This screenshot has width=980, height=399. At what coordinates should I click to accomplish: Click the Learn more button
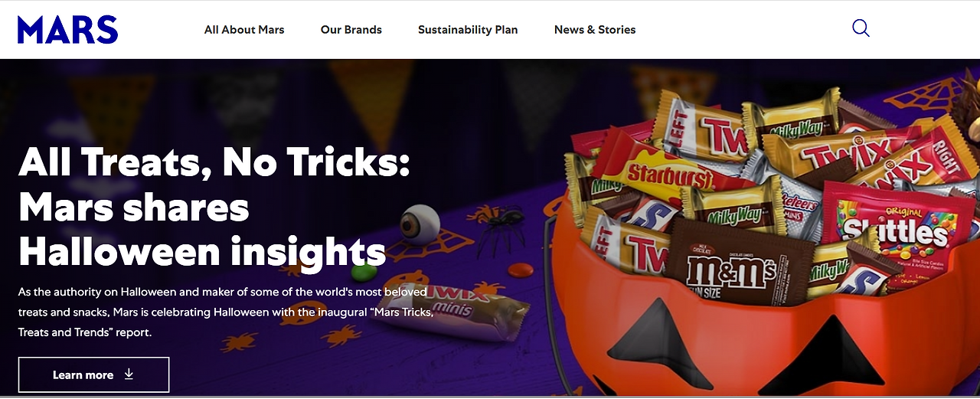point(93,374)
